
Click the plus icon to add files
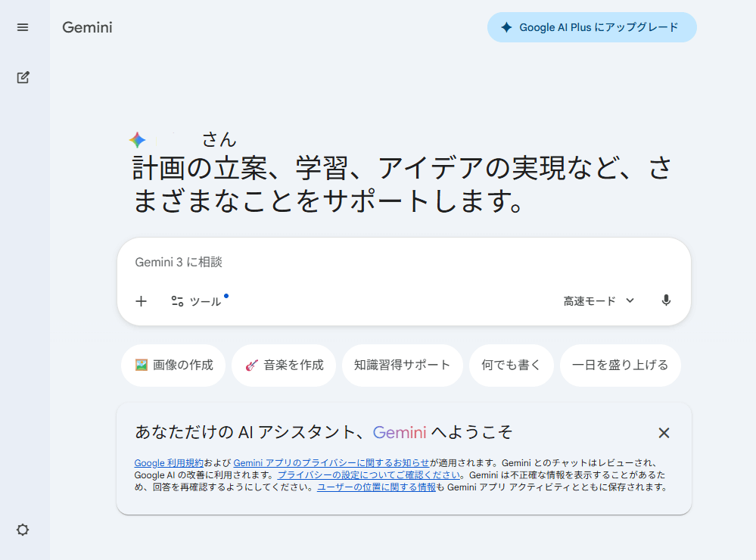tap(141, 301)
